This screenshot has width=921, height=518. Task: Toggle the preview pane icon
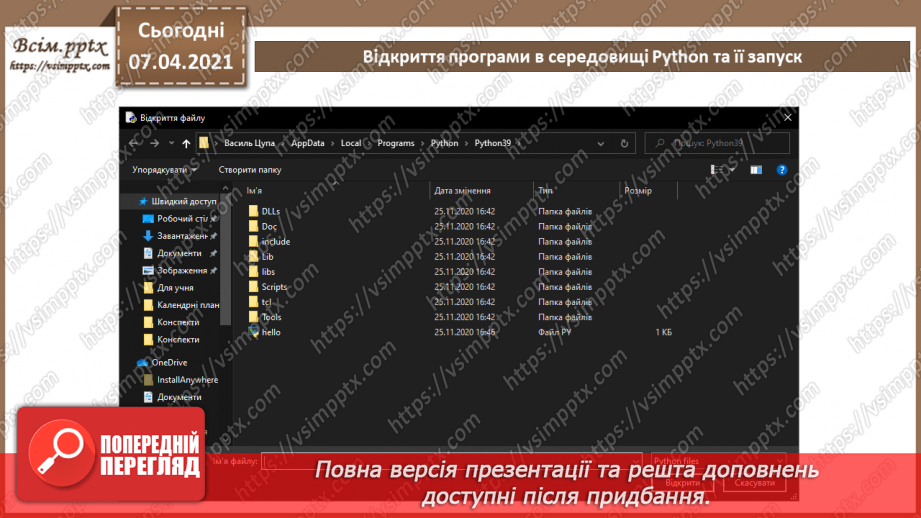pos(756,170)
